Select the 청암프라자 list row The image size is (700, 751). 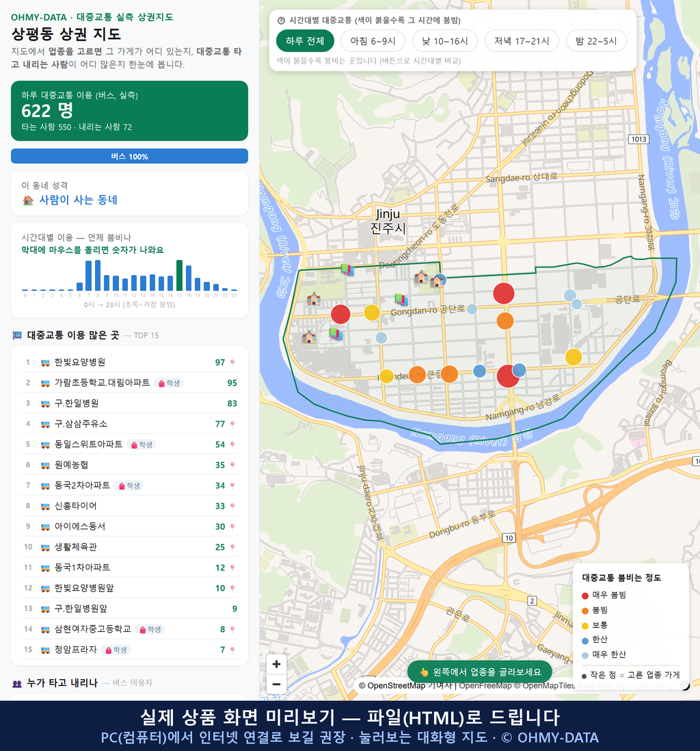129,650
